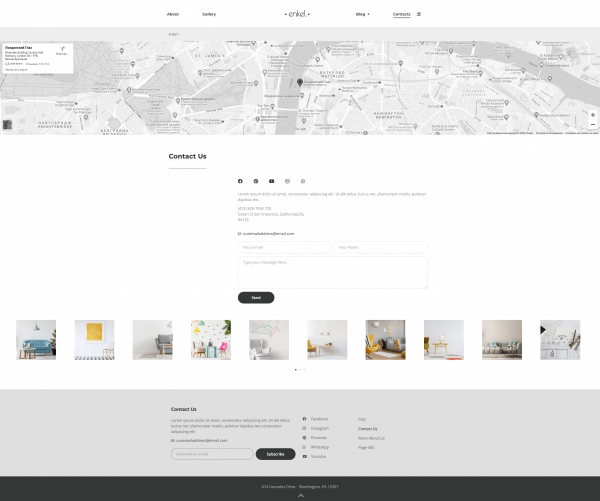Select the Contacts menu item

pyautogui.click(x=401, y=14)
